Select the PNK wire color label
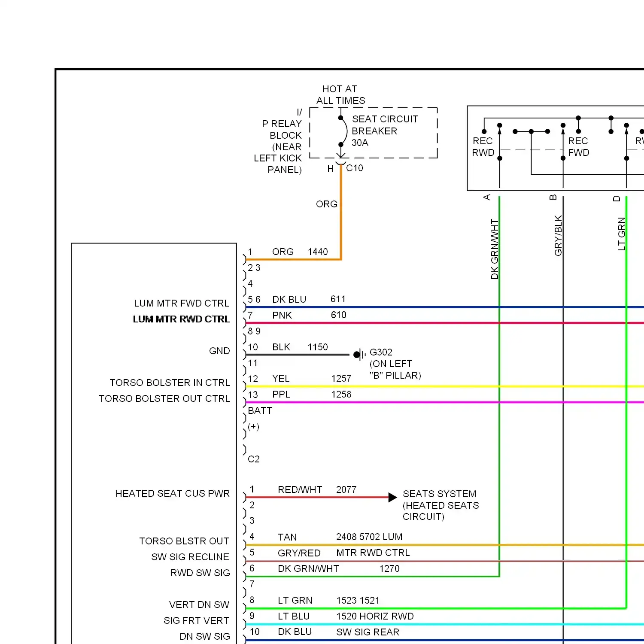 point(282,316)
